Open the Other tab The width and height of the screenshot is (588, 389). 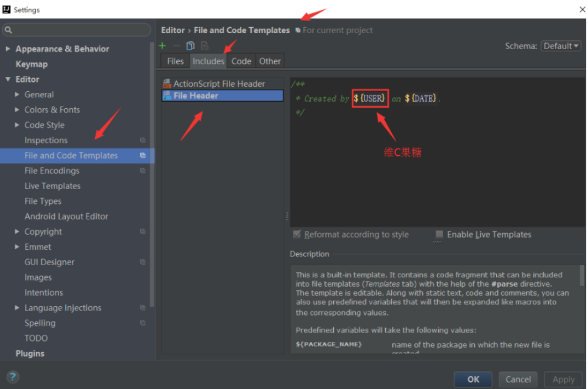(270, 61)
